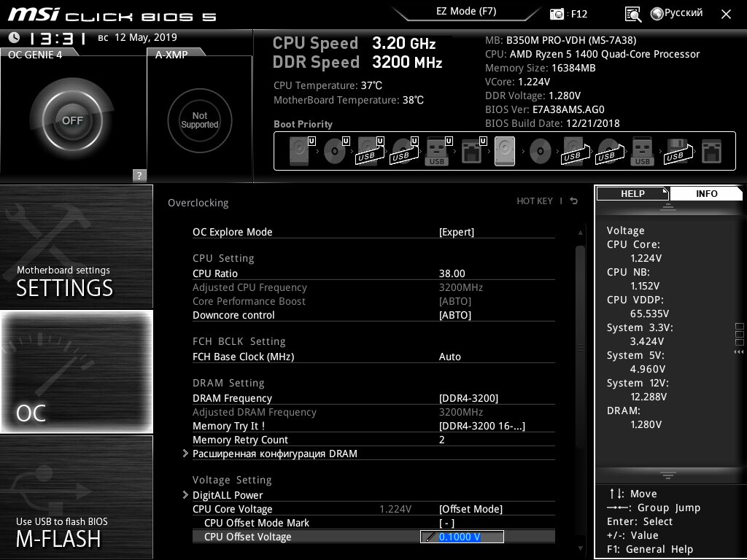Click the info panel upper scroll handle

tap(668, 207)
